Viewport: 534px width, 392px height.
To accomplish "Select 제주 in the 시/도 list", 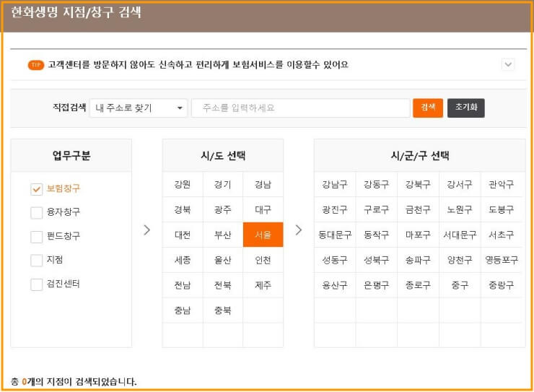I will (x=263, y=285).
